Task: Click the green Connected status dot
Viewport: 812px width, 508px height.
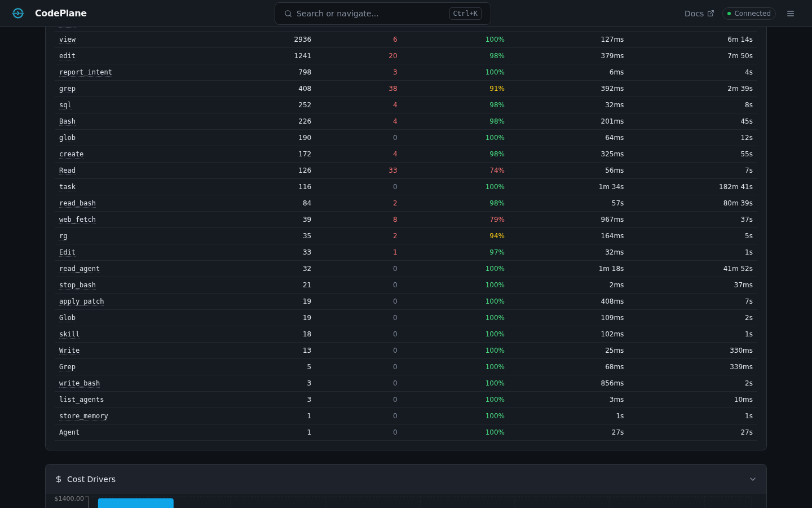Action: tap(729, 14)
